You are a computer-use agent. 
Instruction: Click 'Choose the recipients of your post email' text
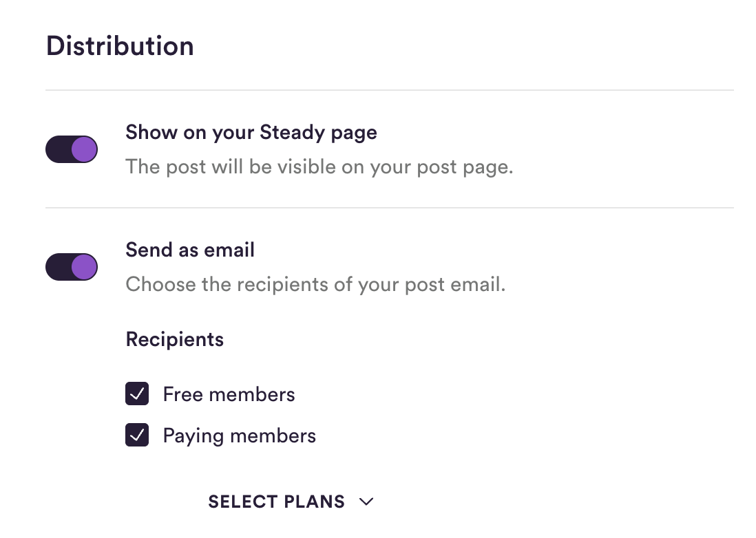tap(315, 285)
